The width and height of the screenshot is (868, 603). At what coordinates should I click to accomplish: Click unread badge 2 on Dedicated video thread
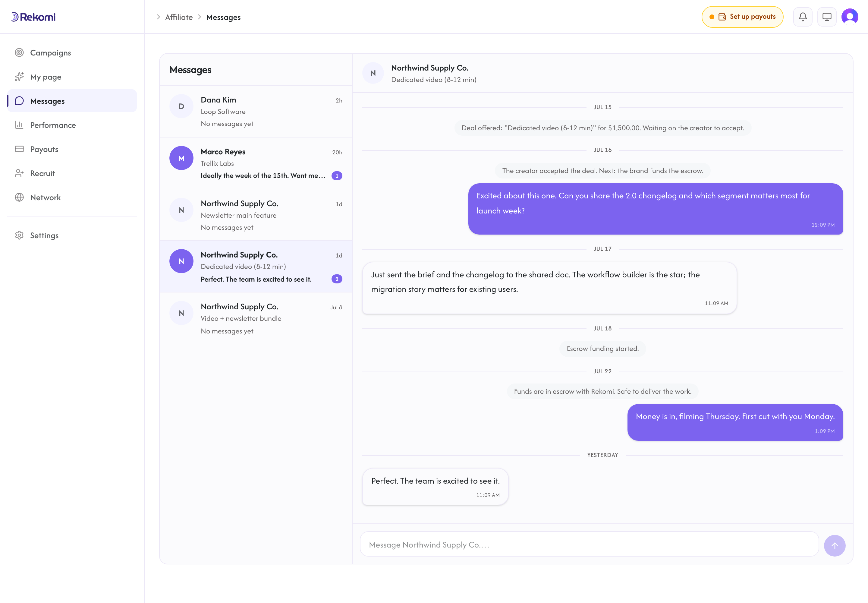(337, 279)
